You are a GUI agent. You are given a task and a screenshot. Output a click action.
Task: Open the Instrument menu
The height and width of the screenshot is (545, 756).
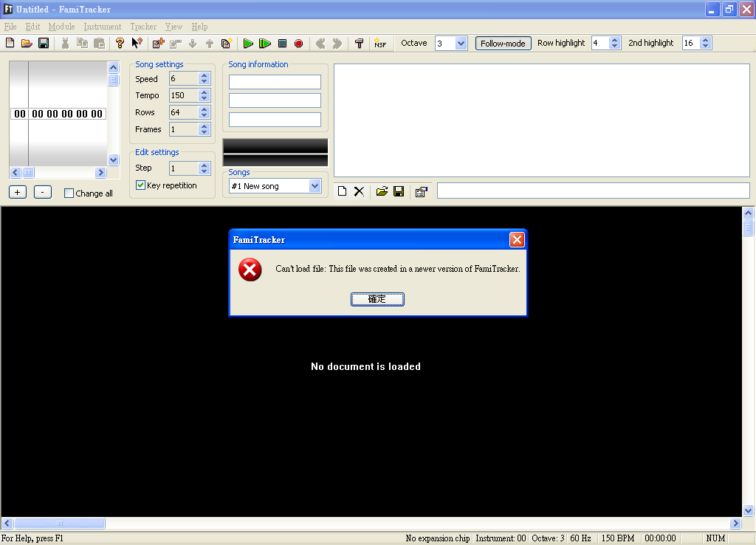[102, 27]
